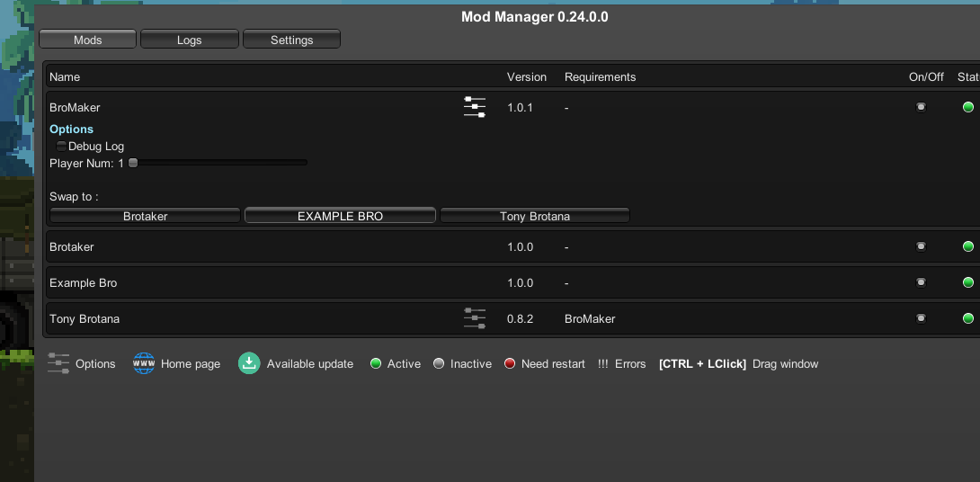Swap to EXAMPLE BRO button
The width and height of the screenshot is (980, 482).
[340, 216]
